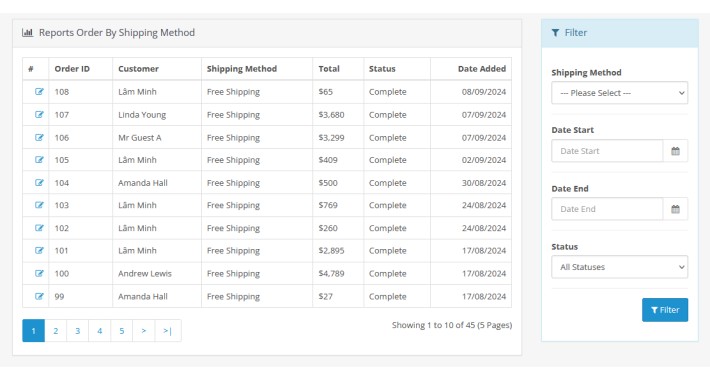
Task: Open edit icon for order 106
Action: coord(39,137)
